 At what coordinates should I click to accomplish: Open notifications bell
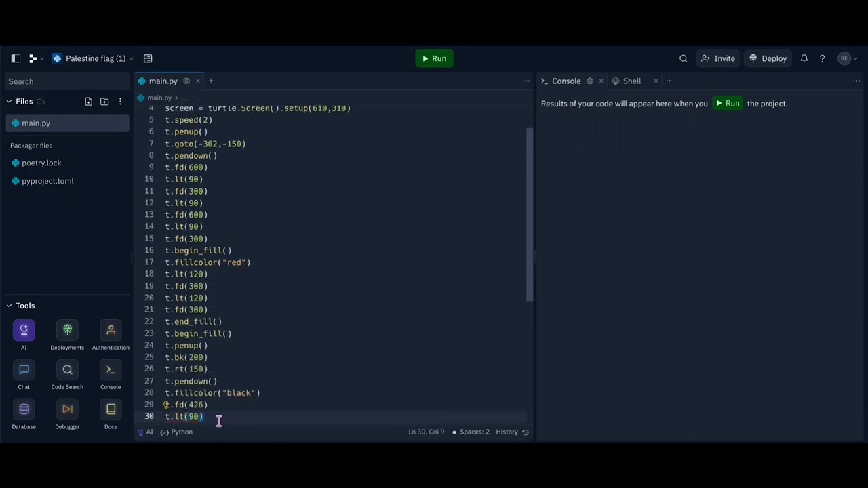pos(804,58)
